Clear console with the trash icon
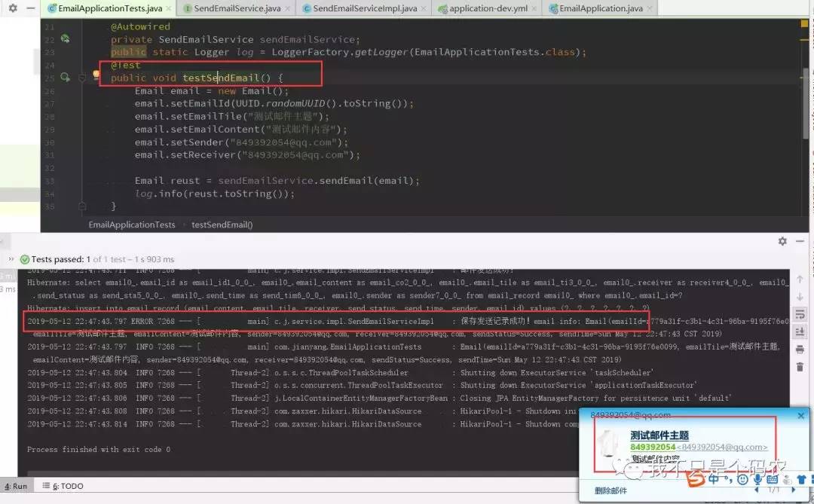814x504 pixels. click(800, 367)
